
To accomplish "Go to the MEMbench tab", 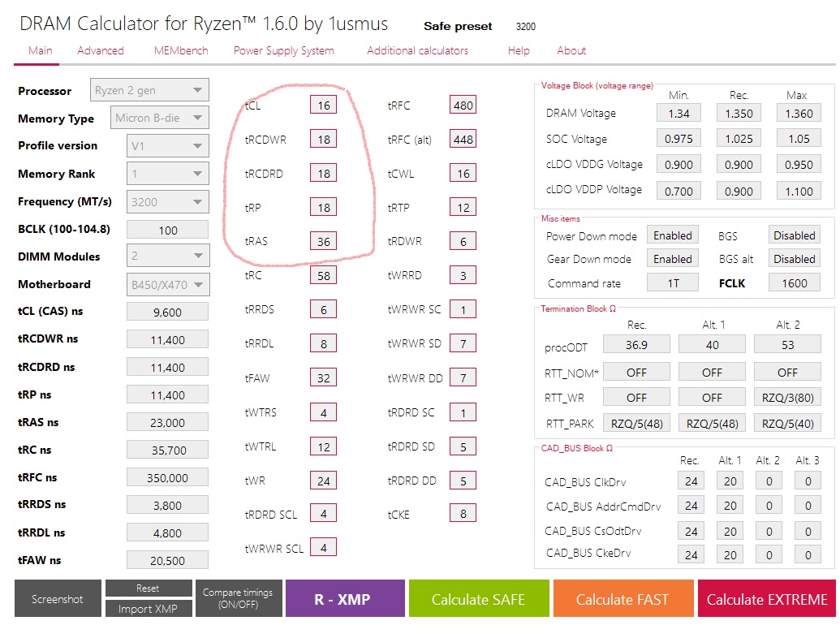I will click(x=181, y=50).
